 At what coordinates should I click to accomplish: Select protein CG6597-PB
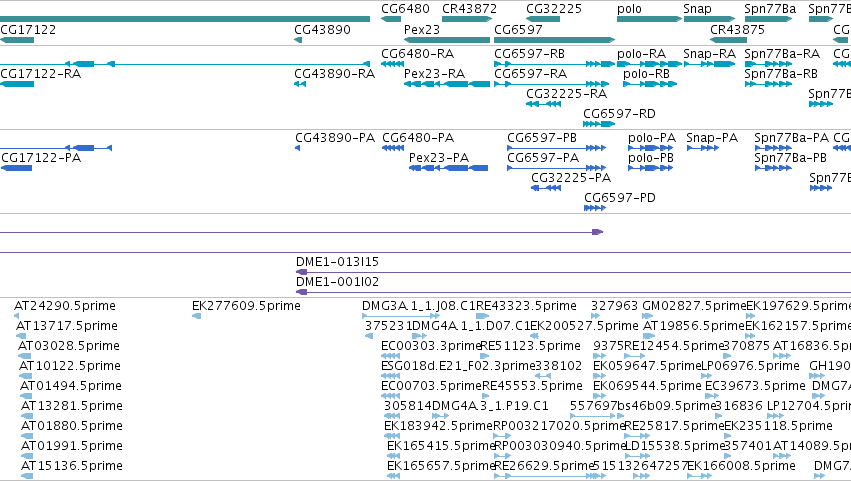pos(542,138)
